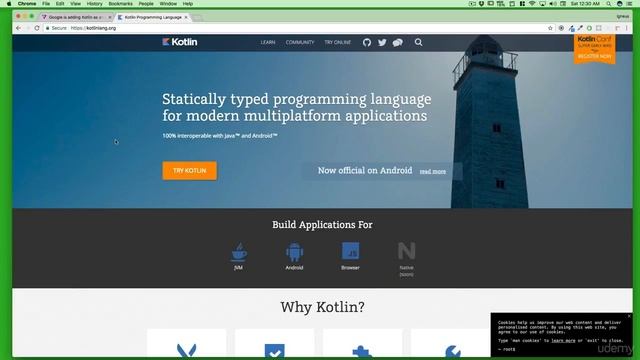The image size is (640, 360).
Task: Open the History menu
Action: click(x=94, y=4)
